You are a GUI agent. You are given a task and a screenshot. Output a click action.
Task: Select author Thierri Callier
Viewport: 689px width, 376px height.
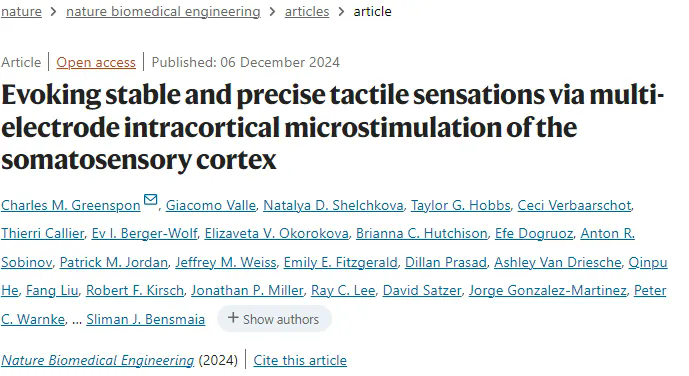point(42,233)
